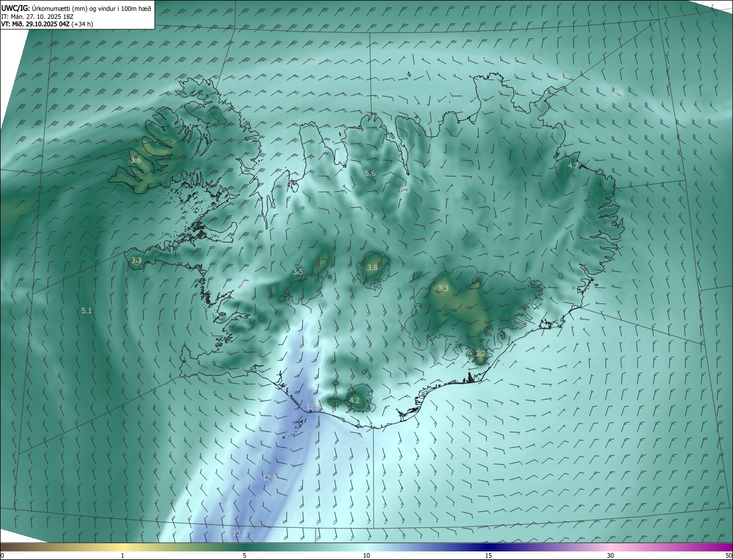Click the bold valid time '29.10.2025 04Z'

click(47, 24)
